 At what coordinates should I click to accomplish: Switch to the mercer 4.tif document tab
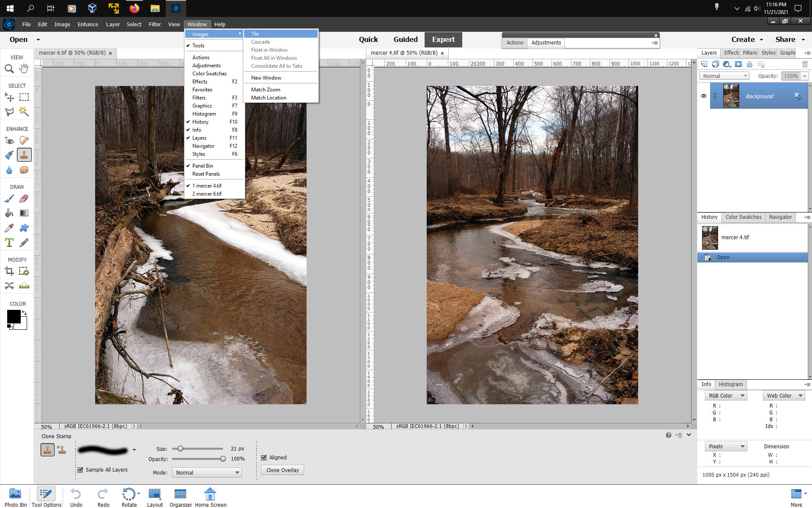(404, 53)
